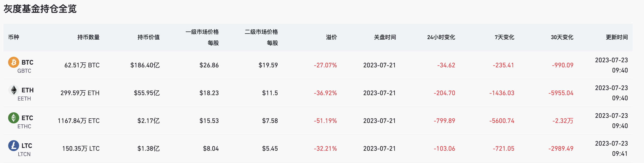
Task: Sort by the 24小时变化 column header
Action: click(441, 38)
